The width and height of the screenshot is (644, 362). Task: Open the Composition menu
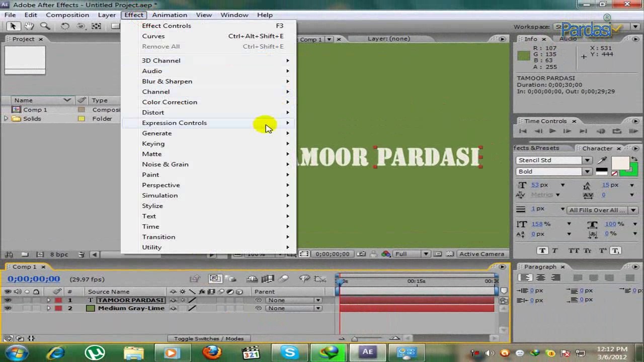(67, 15)
